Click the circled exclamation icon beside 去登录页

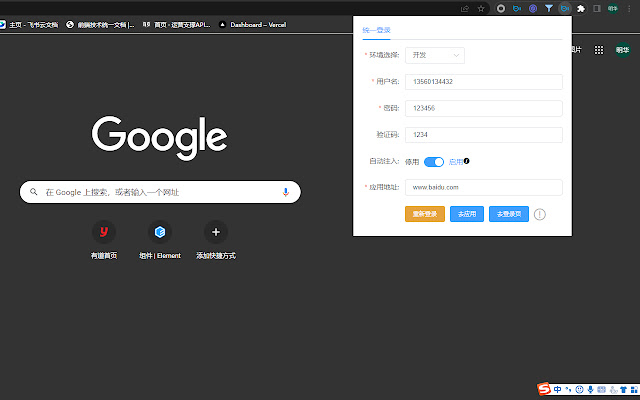tap(540, 214)
